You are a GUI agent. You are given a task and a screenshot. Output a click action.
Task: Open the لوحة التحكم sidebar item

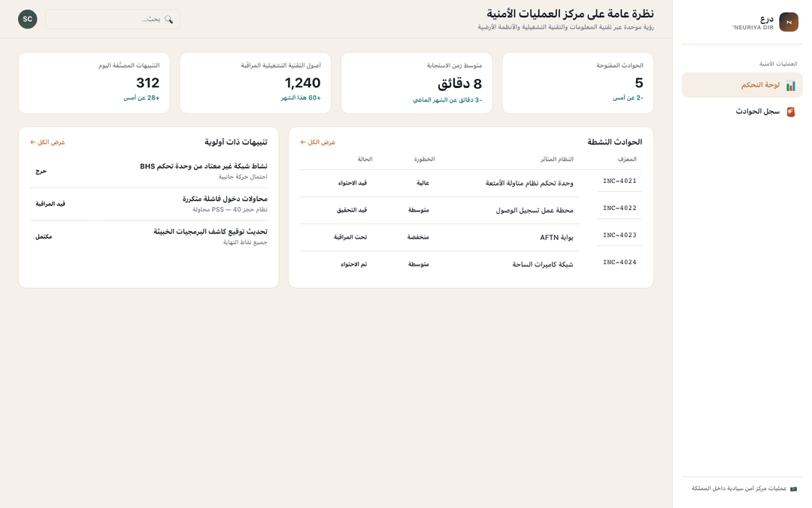tap(742, 85)
